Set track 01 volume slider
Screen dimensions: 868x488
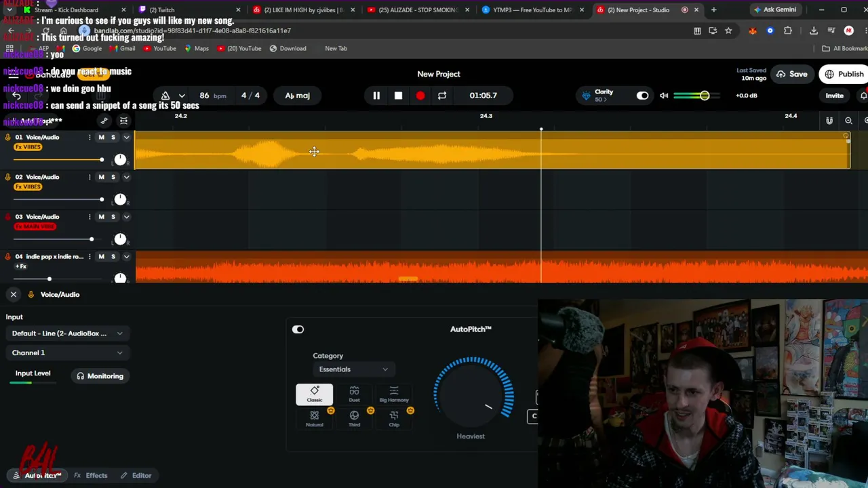102,160
